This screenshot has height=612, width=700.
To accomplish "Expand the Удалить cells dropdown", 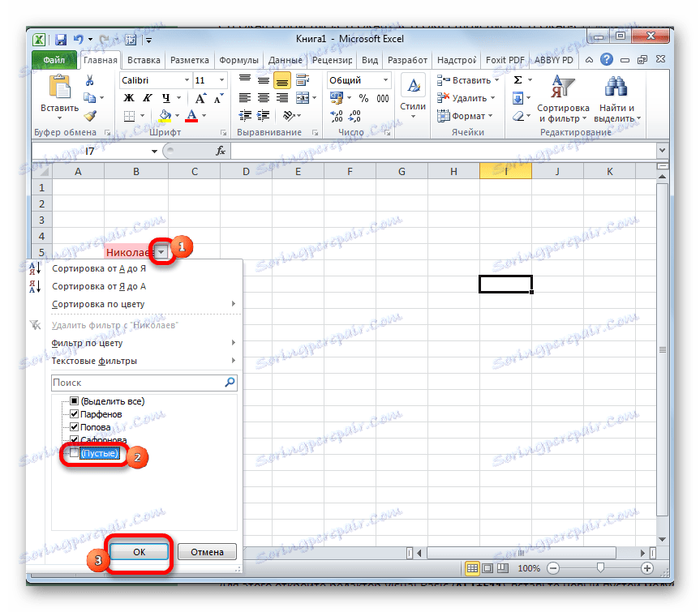I will click(x=493, y=98).
